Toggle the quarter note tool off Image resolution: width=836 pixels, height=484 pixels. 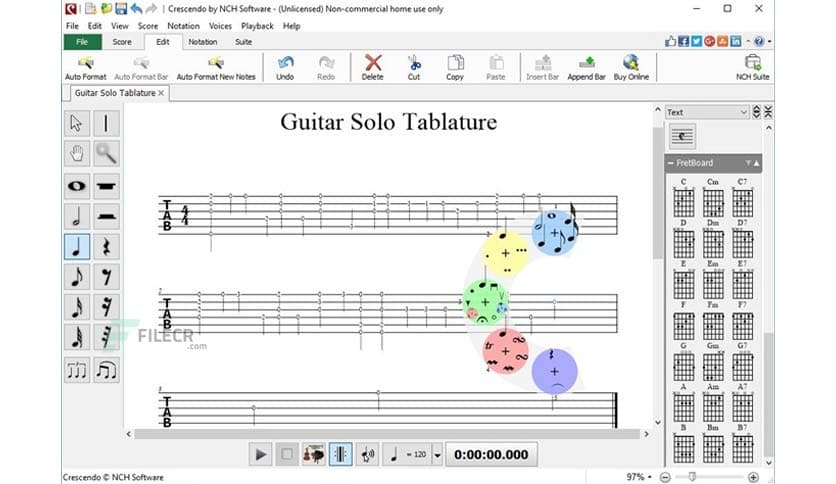point(76,247)
